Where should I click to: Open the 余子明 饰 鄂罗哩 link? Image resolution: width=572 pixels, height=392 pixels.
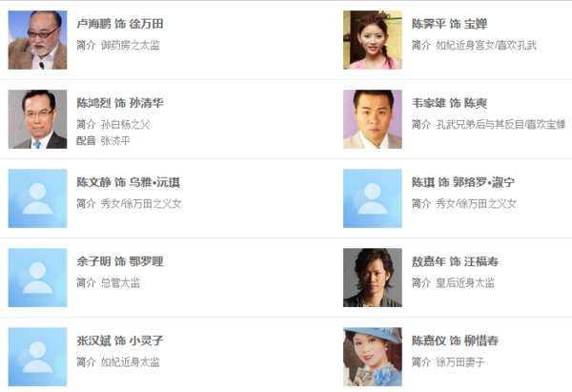120,261
